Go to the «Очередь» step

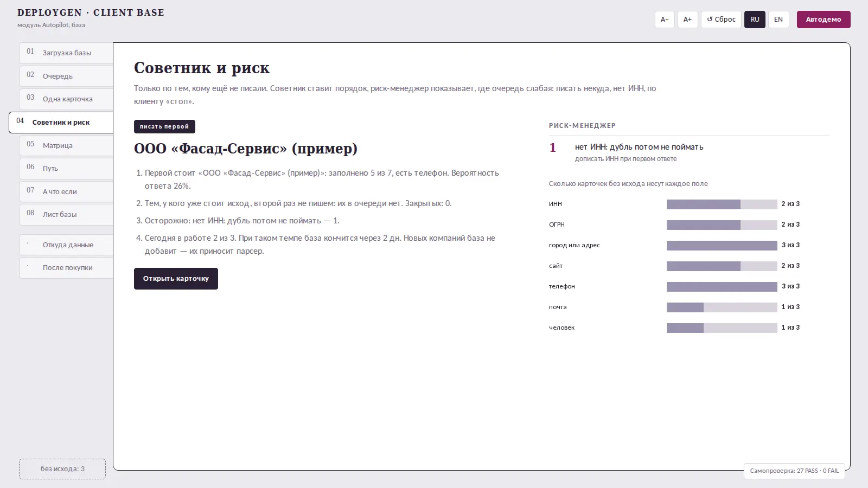(66, 76)
